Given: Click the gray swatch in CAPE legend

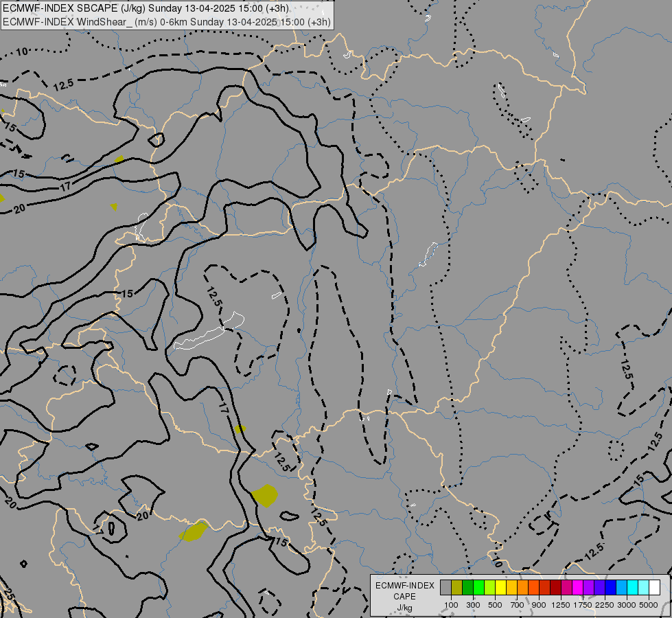Looking at the screenshot, I should 445,588.
